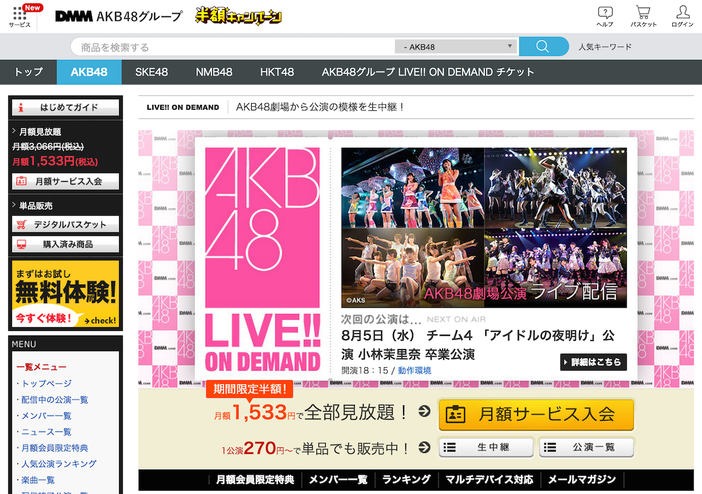Open AKB48グループ LIVE!! ON DEMAND チケット tab
This screenshot has width=702, height=494.
click(428, 72)
